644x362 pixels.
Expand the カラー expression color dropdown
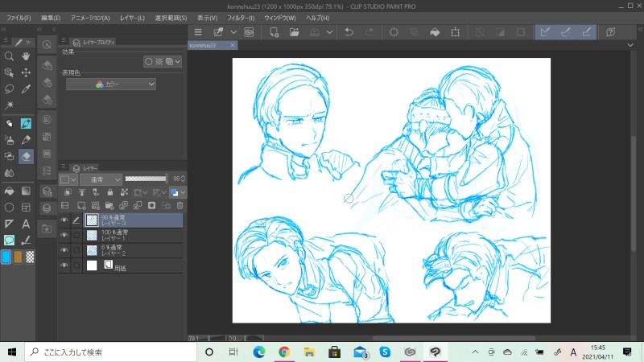coord(111,84)
